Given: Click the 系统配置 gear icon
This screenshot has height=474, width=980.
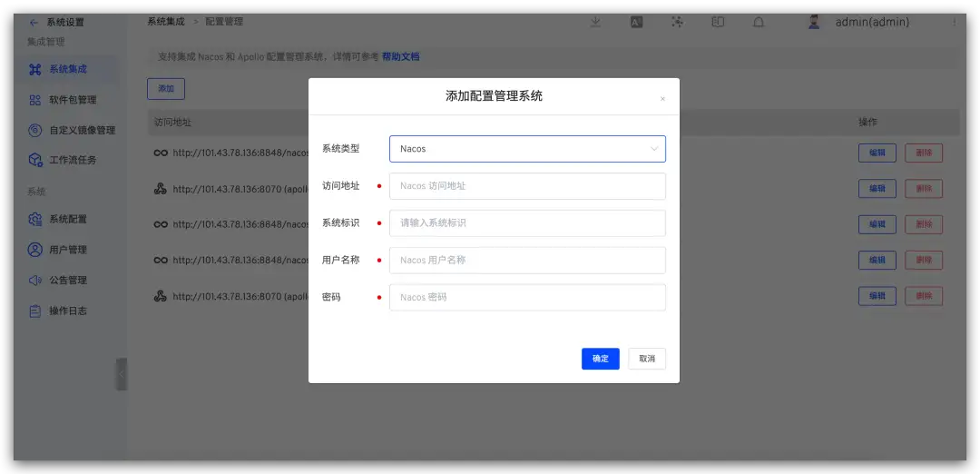Looking at the screenshot, I should pyautogui.click(x=35, y=220).
